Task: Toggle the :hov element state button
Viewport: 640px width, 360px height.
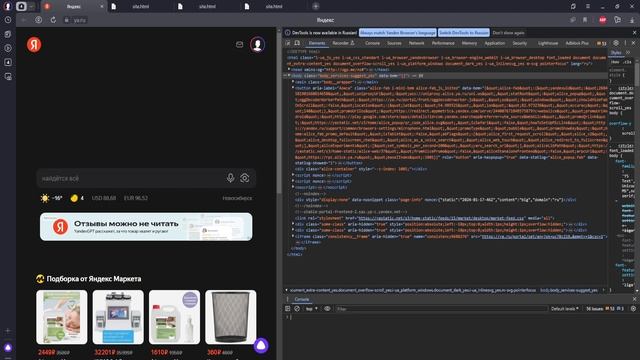Action: coord(615,62)
